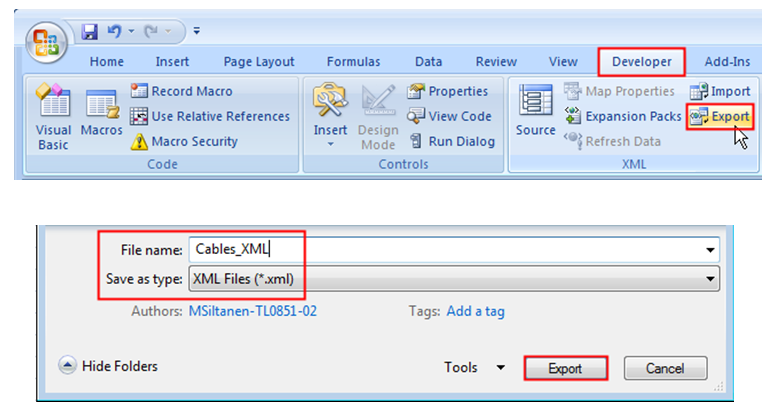This screenshot has height=411, width=777.
Task: Start Record Macro
Action: pos(181,91)
